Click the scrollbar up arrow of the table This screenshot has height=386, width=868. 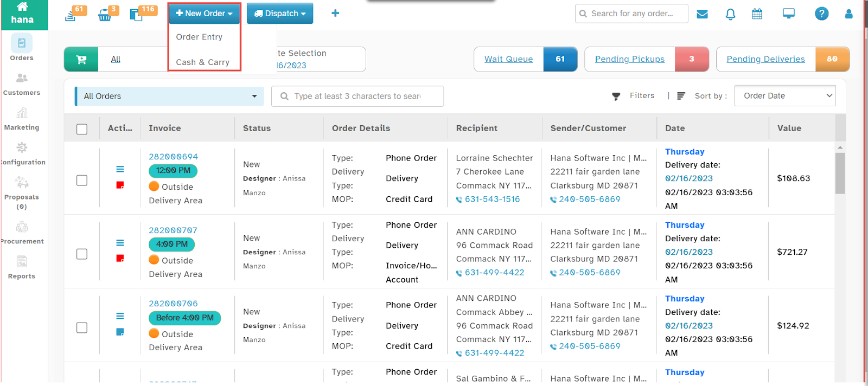pyautogui.click(x=840, y=147)
